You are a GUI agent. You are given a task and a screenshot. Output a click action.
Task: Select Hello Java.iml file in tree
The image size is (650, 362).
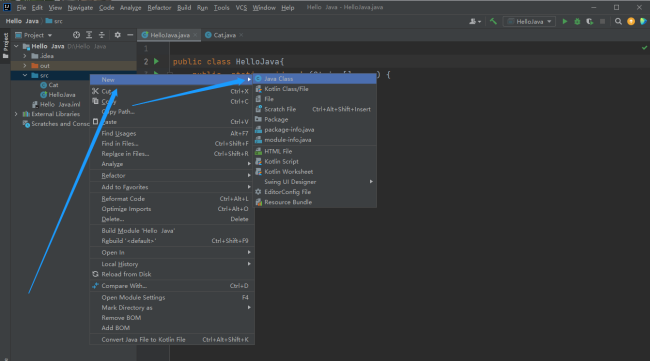click(x=56, y=104)
